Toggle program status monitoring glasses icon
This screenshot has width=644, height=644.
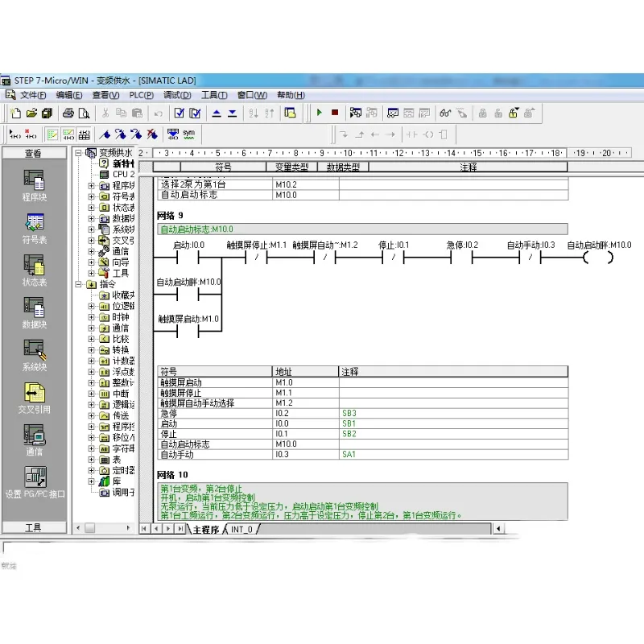click(x=445, y=113)
